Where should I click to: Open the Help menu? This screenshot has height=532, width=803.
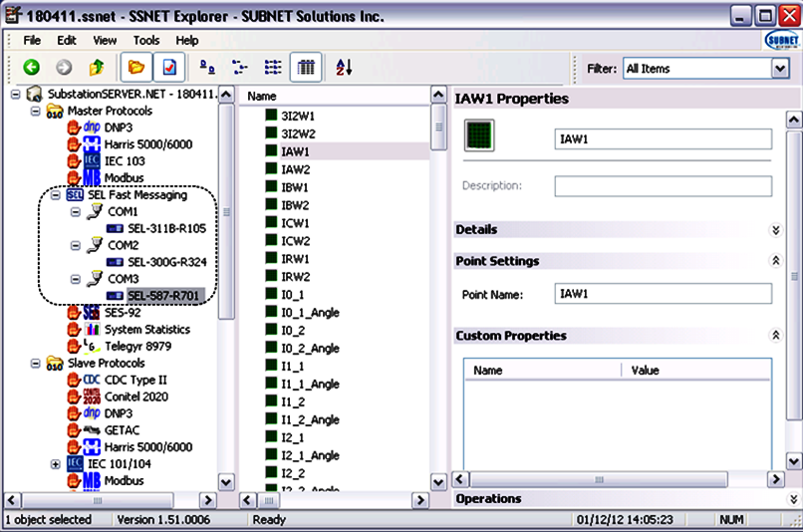click(187, 41)
